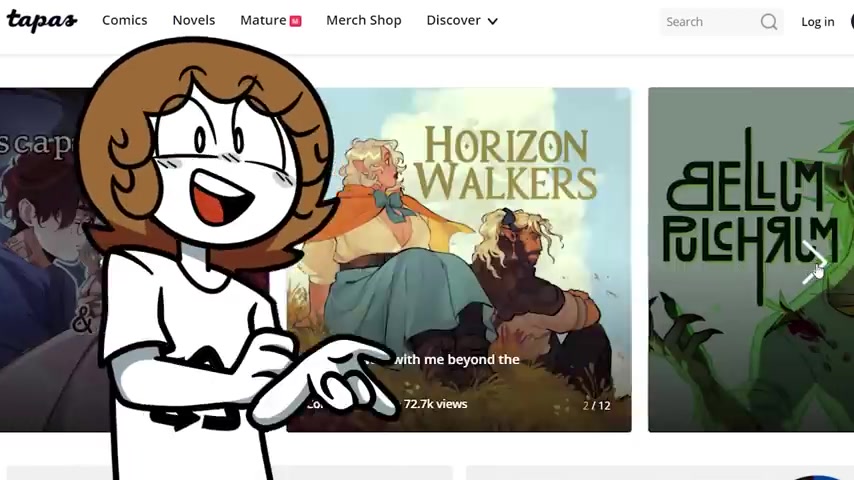Click the magnifying glass search icon

tap(769, 22)
